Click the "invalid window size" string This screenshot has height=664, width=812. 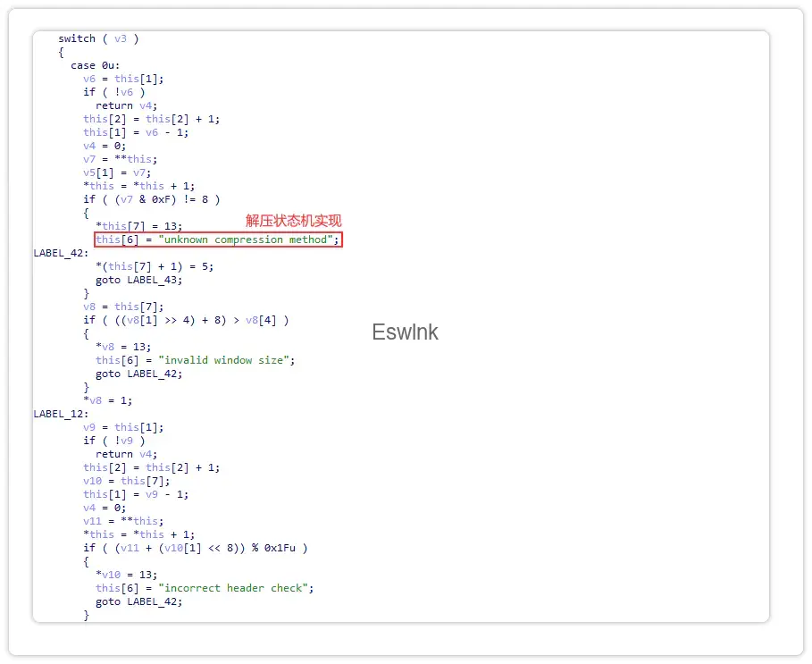coord(225,360)
